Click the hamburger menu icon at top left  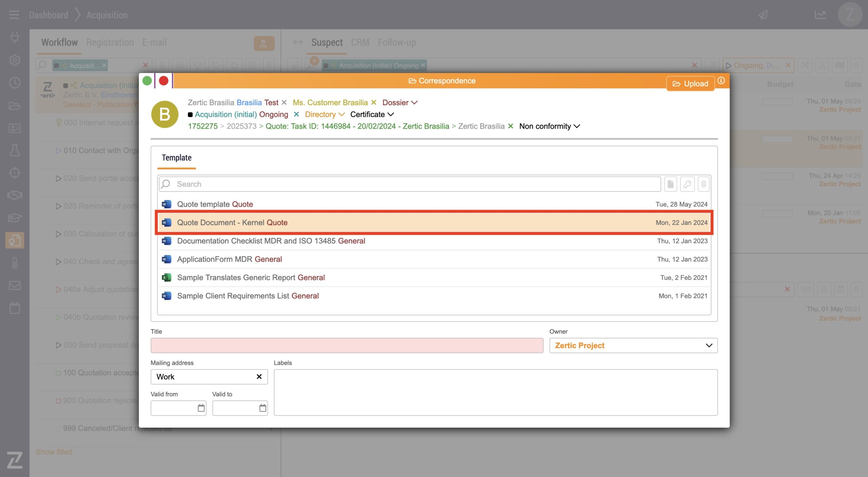[14, 15]
